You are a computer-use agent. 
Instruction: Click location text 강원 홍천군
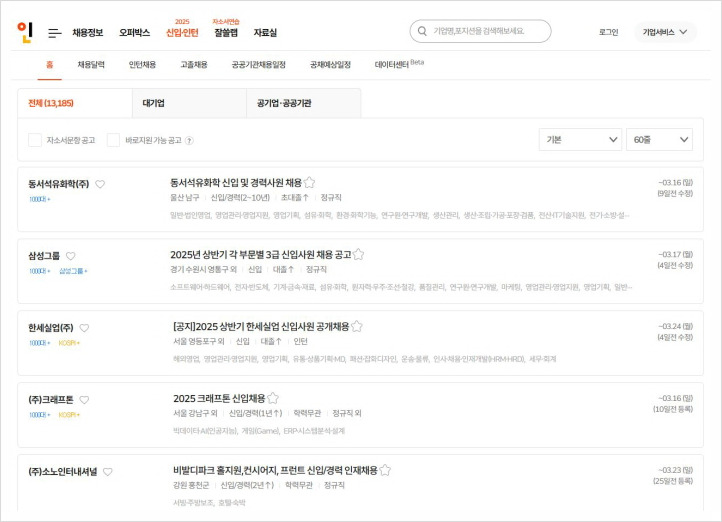191,485
